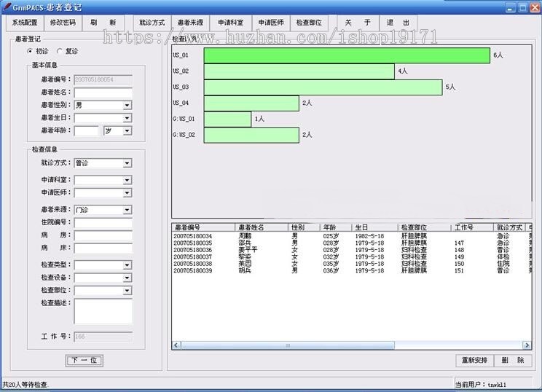Focus the 检查描述 text area
This screenshot has width=542, height=392.
click(x=103, y=310)
